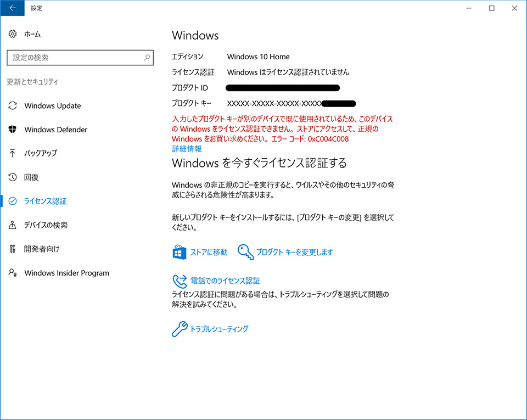527x420 pixels.
Task: Click the back arrow in title bar
Action: pos(13,8)
